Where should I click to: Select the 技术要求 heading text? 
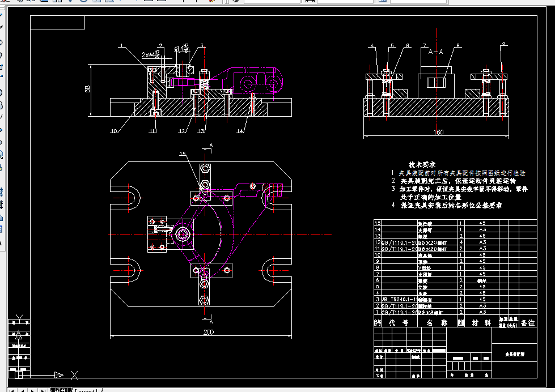pyautogui.click(x=422, y=164)
